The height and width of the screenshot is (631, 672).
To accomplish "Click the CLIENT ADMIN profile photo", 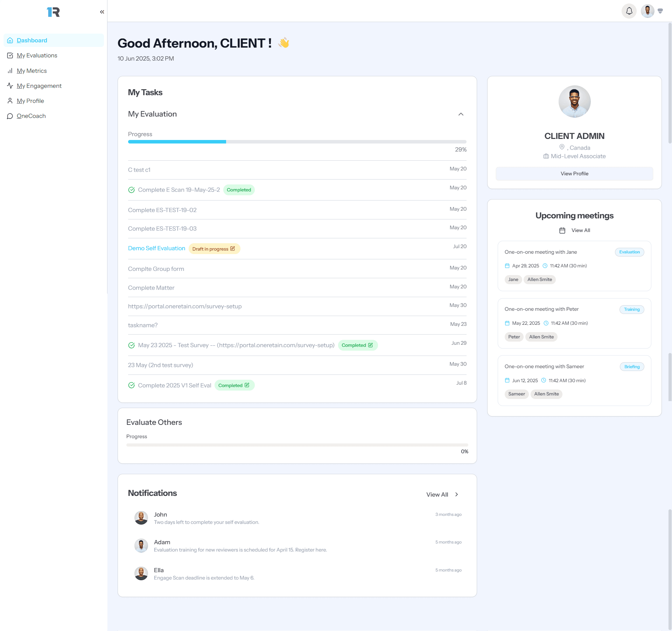I will click(x=574, y=101).
